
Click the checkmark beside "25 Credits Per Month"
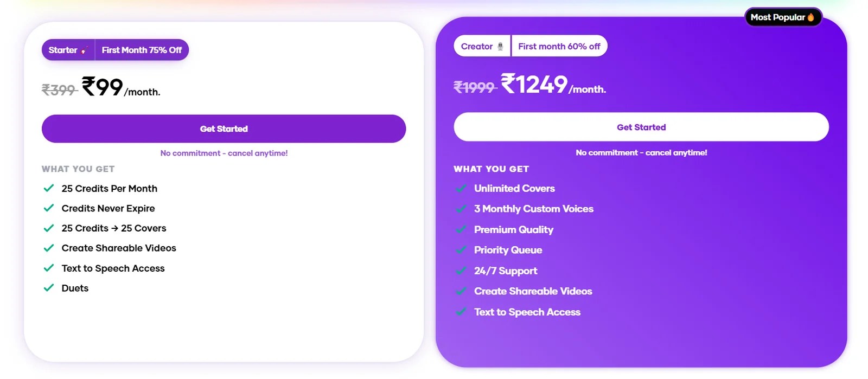click(48, 189)
